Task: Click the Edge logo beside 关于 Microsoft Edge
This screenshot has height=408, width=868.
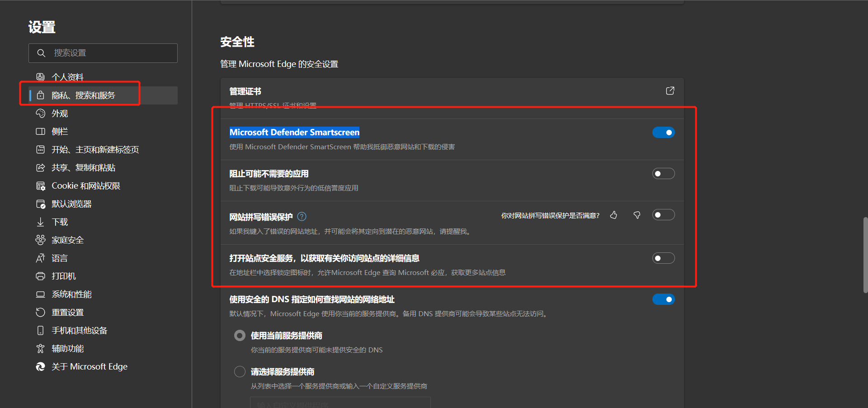Action: coord(40,366)
